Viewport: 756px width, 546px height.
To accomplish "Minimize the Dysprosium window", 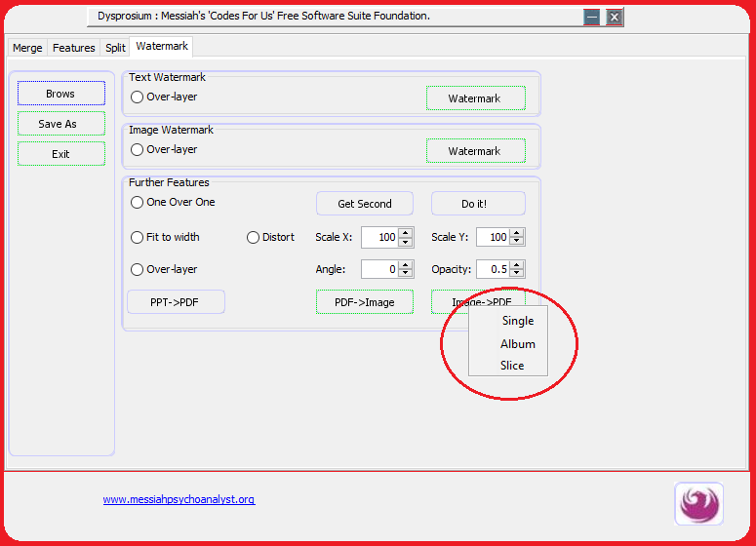I will pos(591,18).
